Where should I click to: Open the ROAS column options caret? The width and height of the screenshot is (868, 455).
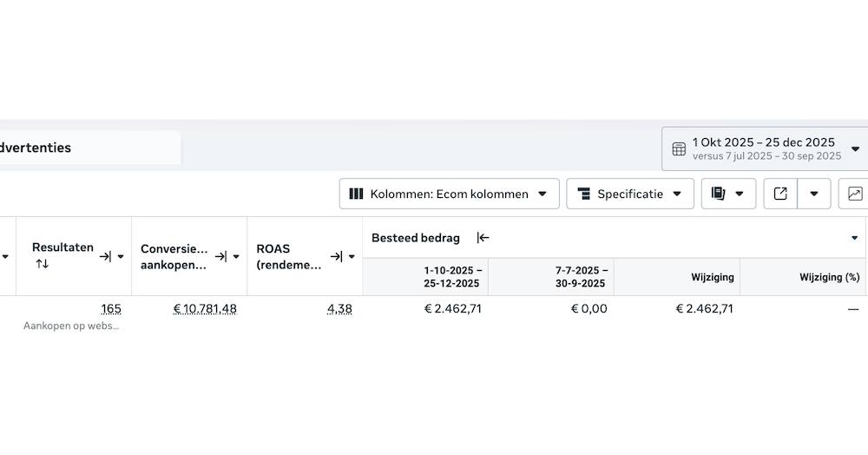[352, 256]
